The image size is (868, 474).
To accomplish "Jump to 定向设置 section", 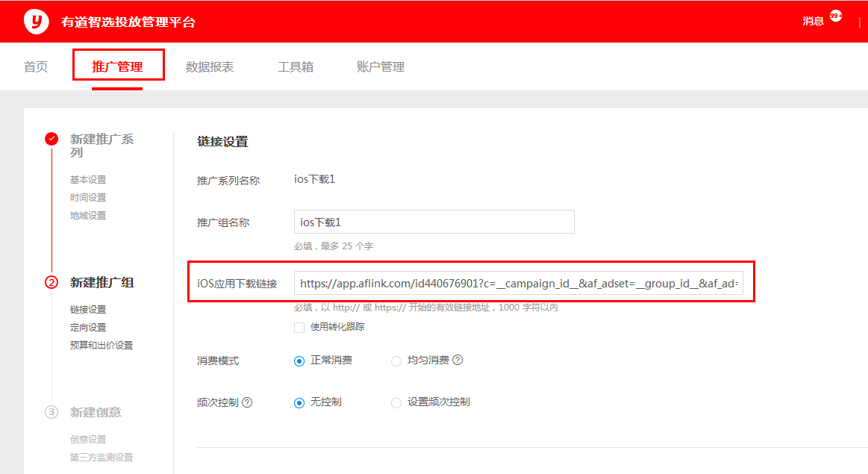I will pos(88,327).
